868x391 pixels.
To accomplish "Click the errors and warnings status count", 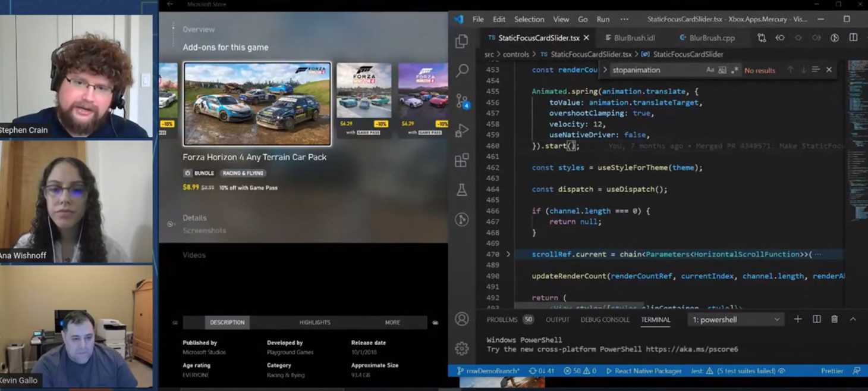I will click(x=580, y=371).
